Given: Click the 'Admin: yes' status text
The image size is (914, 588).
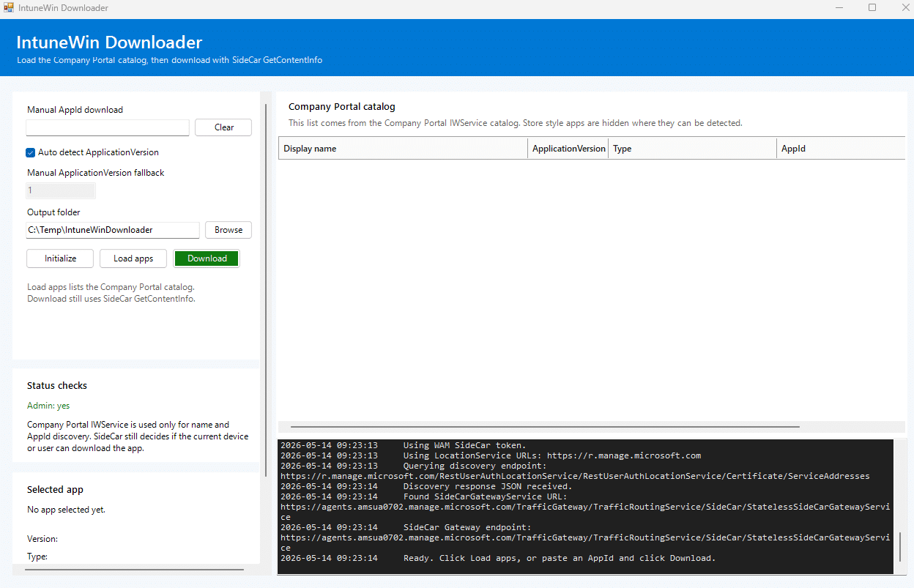Looking at the screenshot, I should 48,406.
